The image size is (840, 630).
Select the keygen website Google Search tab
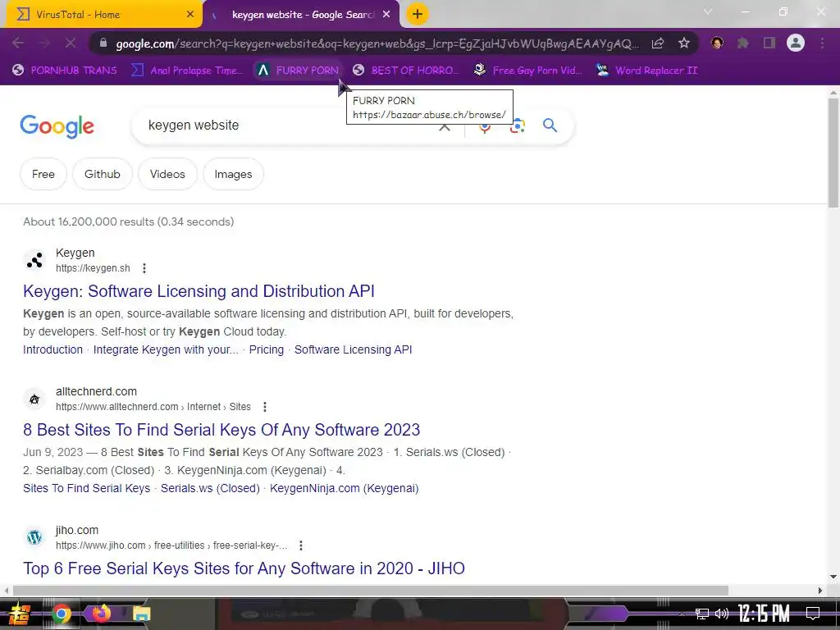(x=302, y=15)
